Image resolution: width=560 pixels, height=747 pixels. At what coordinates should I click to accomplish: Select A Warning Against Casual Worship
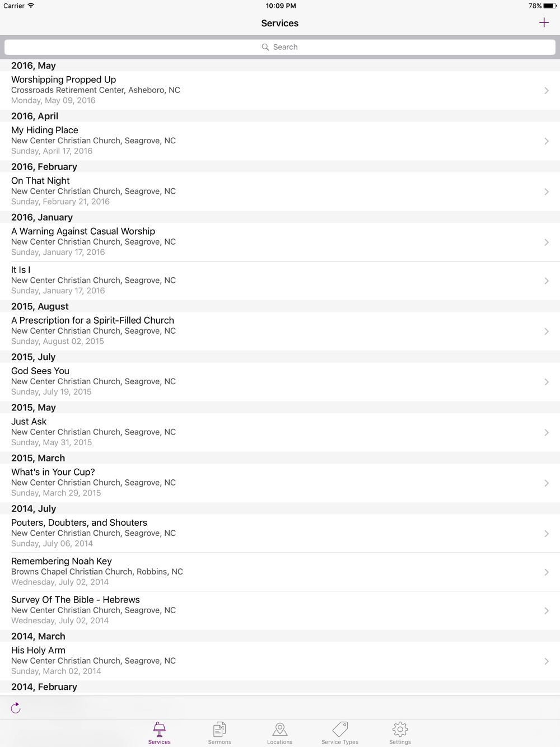tap(224, 241)
